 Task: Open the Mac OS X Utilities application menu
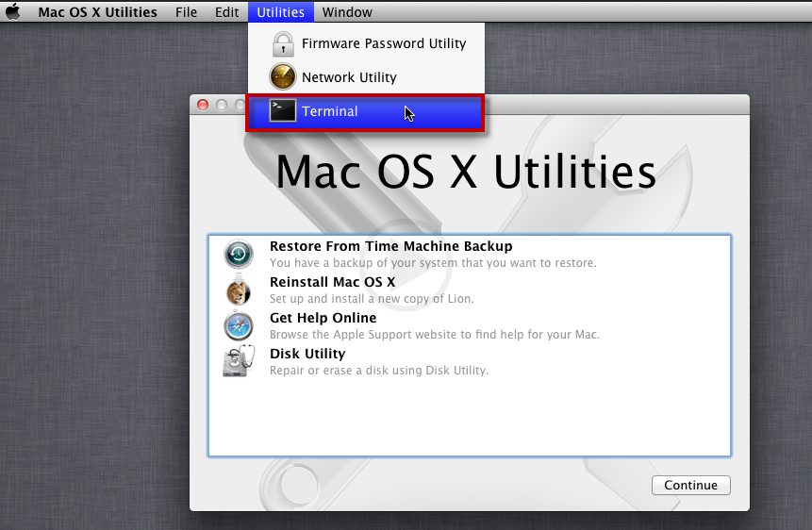(97, 12)
